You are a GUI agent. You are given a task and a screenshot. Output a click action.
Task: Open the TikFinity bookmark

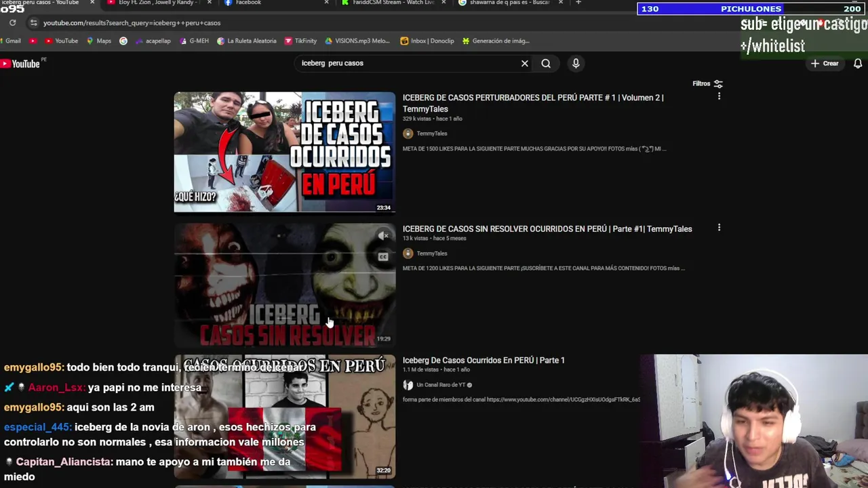tap(300, 41)
